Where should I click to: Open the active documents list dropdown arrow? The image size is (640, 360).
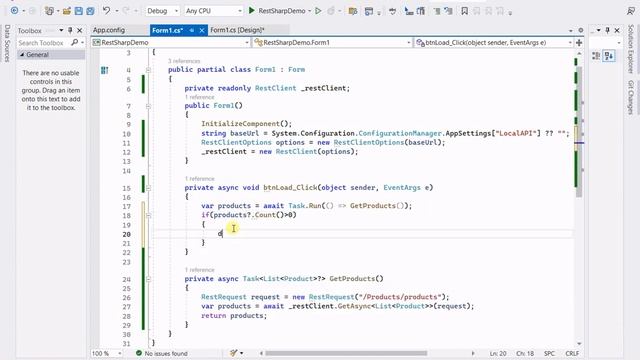[x=571, y=31]
